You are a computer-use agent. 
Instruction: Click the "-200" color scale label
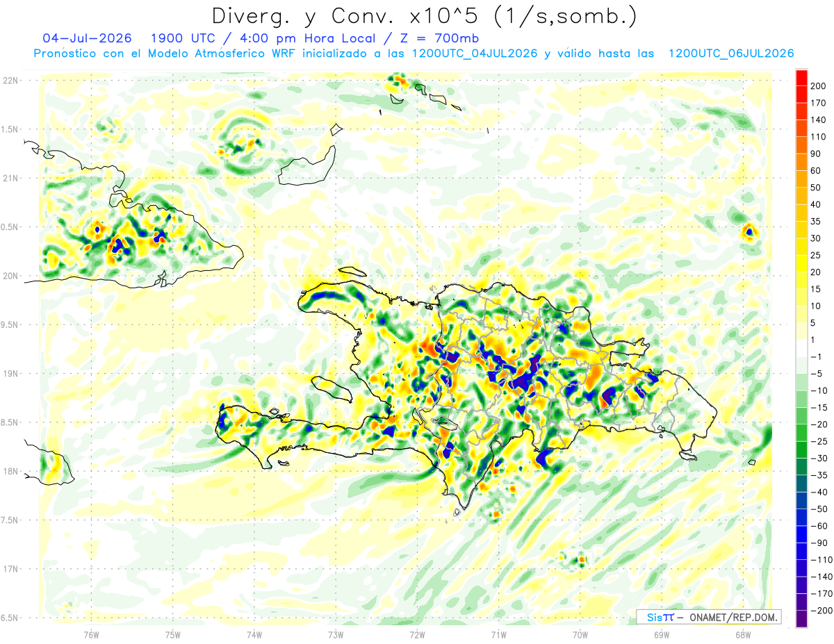pyautogui.click(x=821, y=611)
